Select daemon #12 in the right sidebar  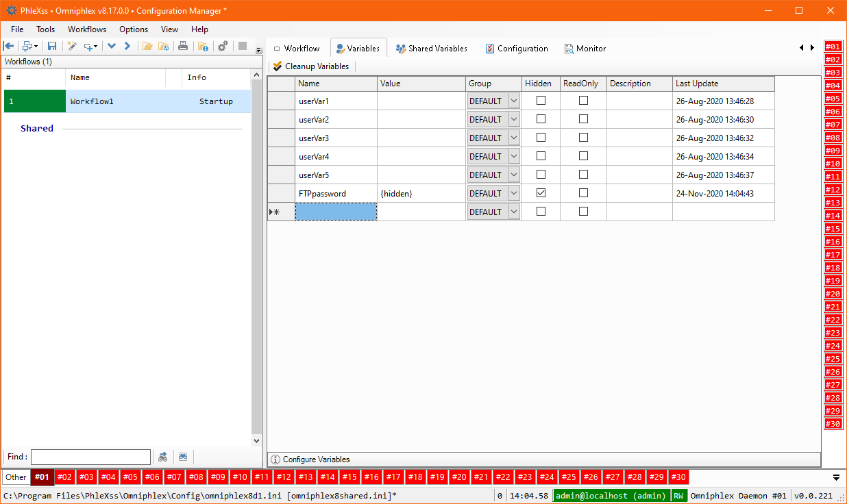[x=833, y=190]
